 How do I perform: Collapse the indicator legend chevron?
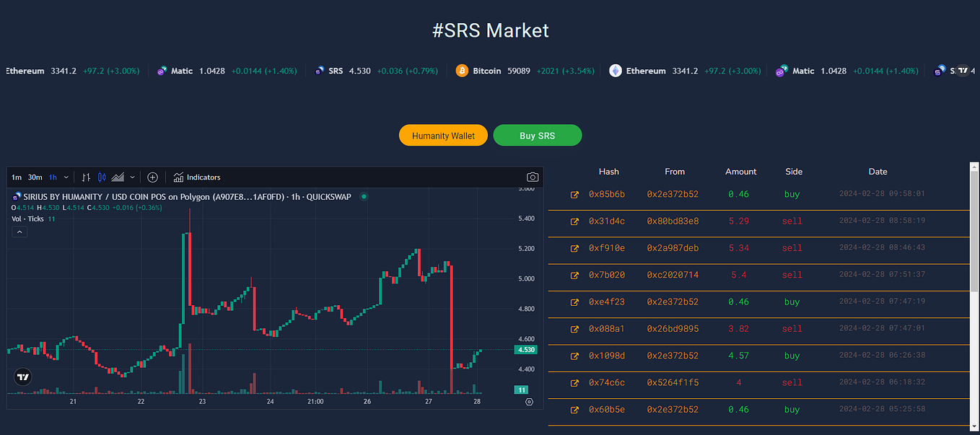click(x=19, y=232)
